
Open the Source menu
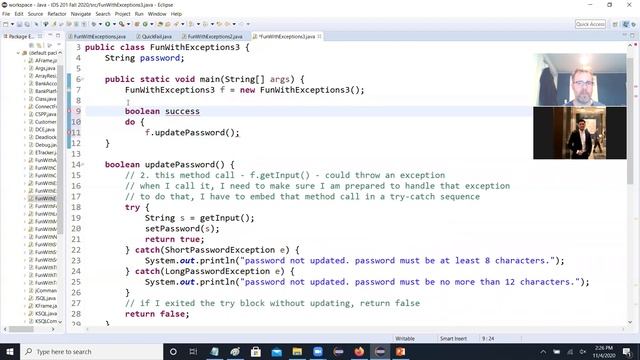[35, 14]
